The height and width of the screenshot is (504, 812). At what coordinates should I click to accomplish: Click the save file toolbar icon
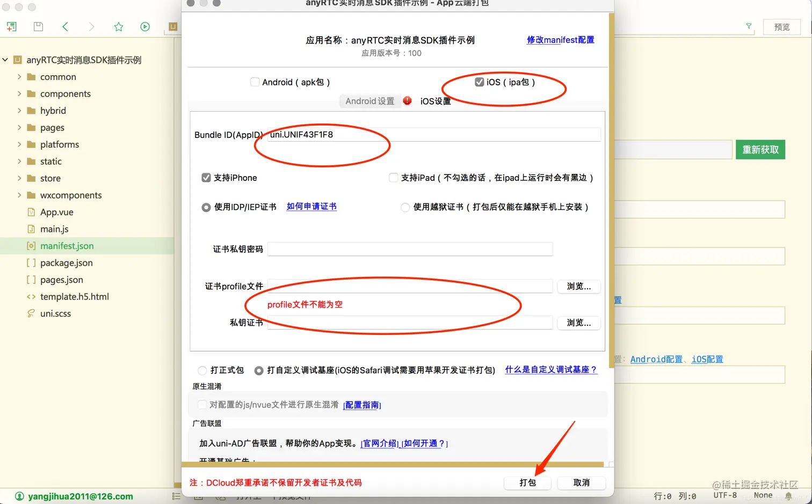(38, 26)
